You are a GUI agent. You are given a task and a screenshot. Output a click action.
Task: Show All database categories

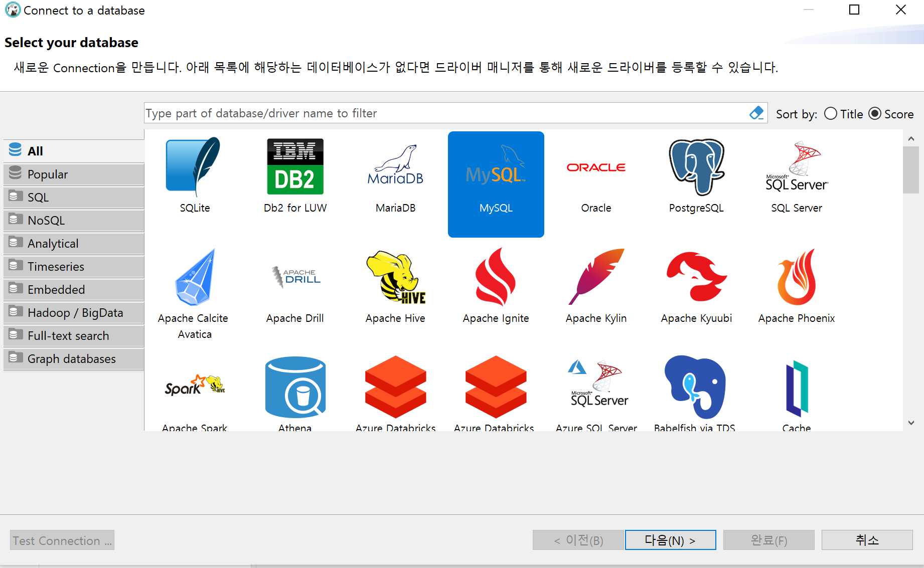(x=74, y=151)
